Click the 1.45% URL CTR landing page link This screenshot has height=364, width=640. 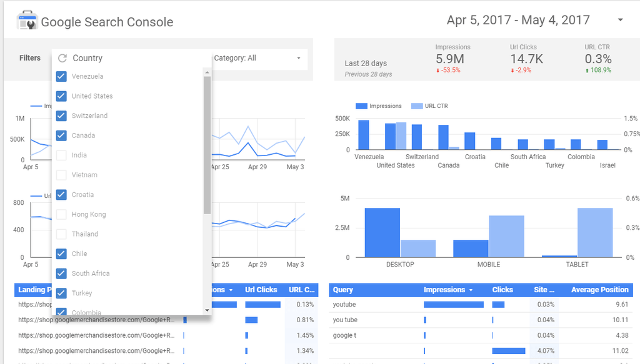[96, 335]
